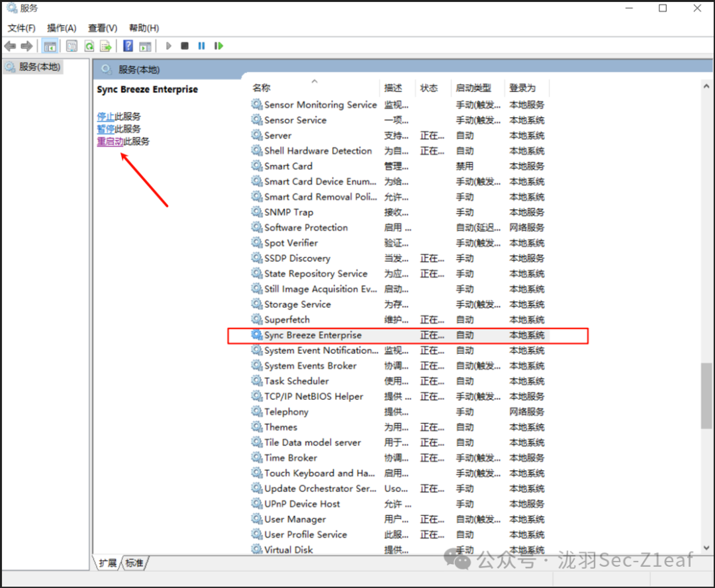Click the Stop Service square icon
Image resolution: width=715 pixels, height=588 pixels.
[185, 46]
